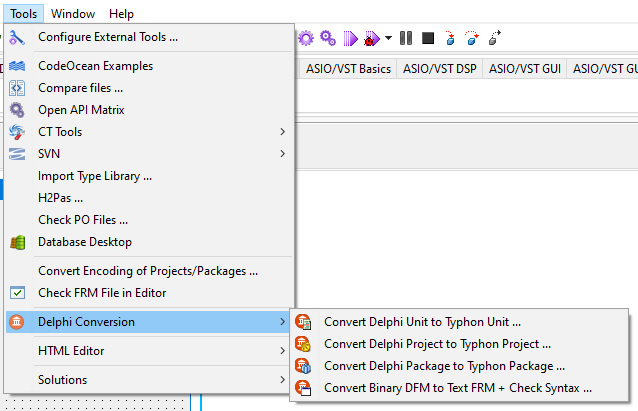Select the H2Pas menu entry
This screenshot has height=411, width=638.
point(149,198)
